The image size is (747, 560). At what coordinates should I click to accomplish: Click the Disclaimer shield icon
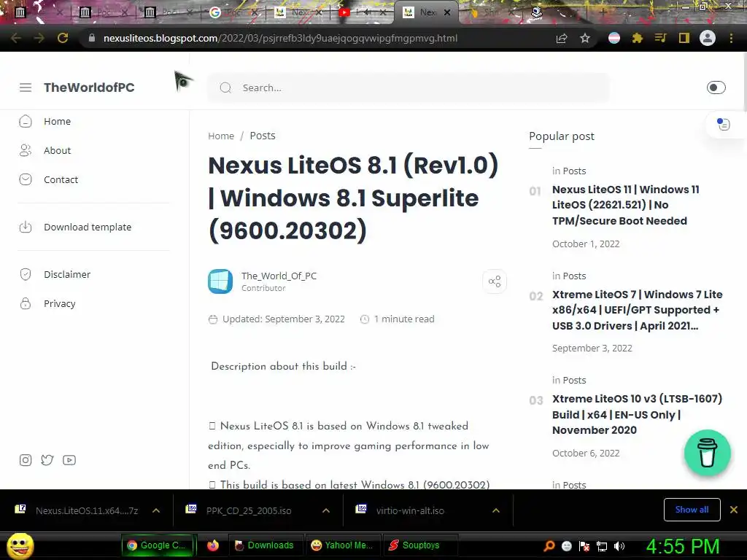point(26,274)
